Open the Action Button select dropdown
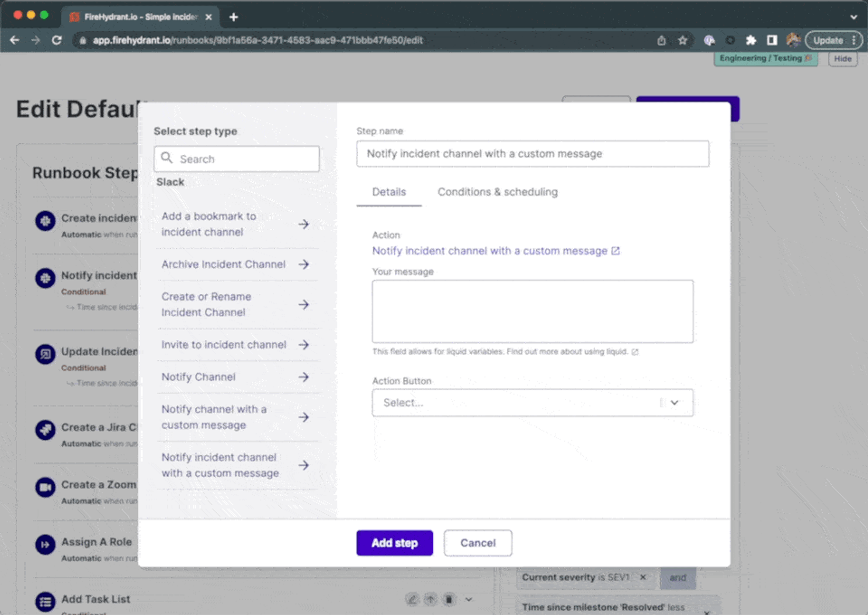 tap(533, 402)
